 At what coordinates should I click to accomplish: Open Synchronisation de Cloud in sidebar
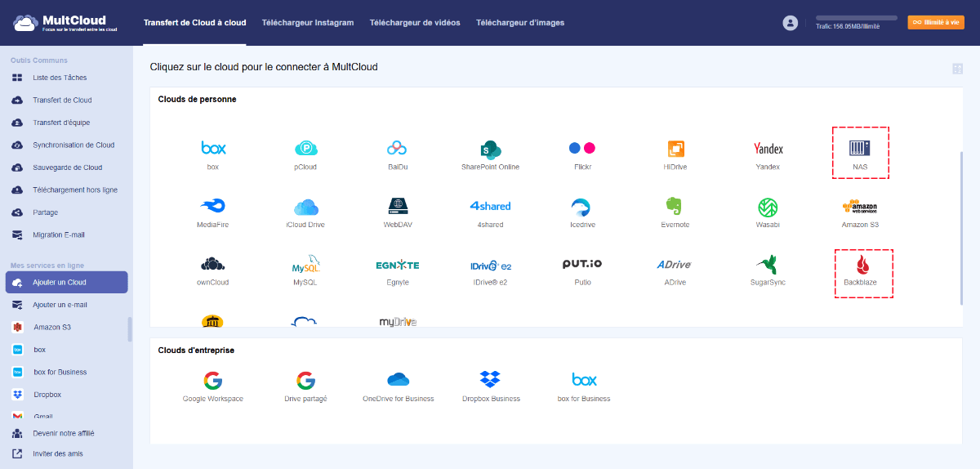[73, 145]
